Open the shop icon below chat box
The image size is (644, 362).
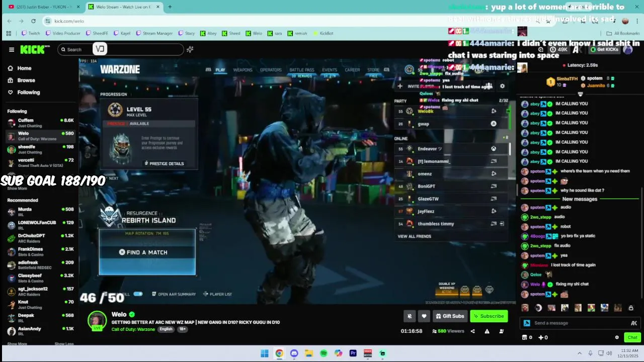(525, 337)
